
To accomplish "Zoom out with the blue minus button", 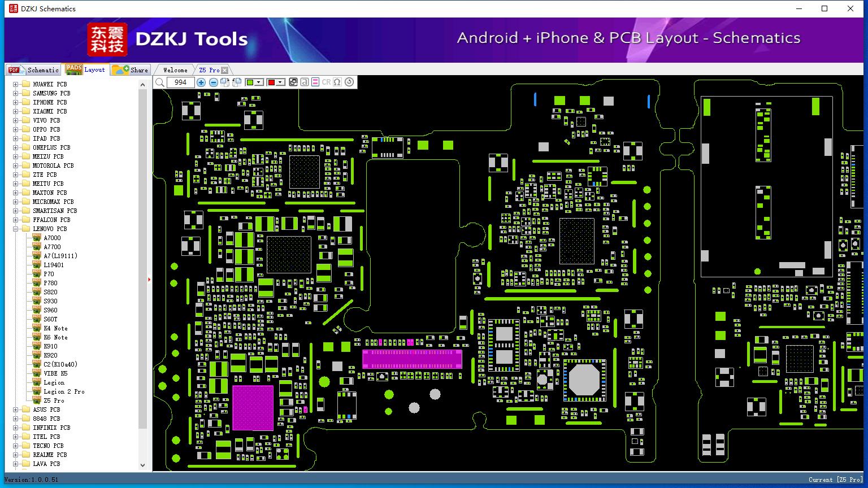I will tap(214, 82).
